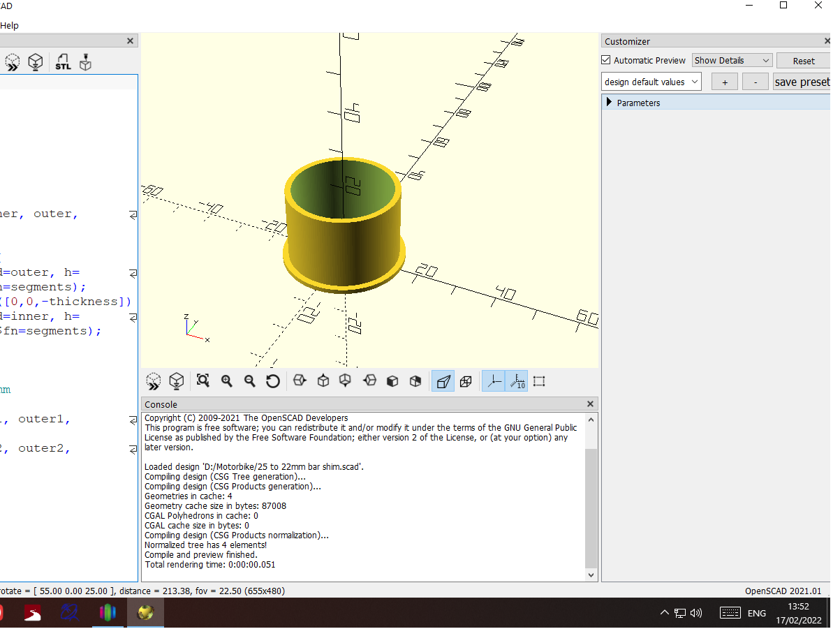
Task: Select the Render toolbar icon
Action: tap(35, 62)
